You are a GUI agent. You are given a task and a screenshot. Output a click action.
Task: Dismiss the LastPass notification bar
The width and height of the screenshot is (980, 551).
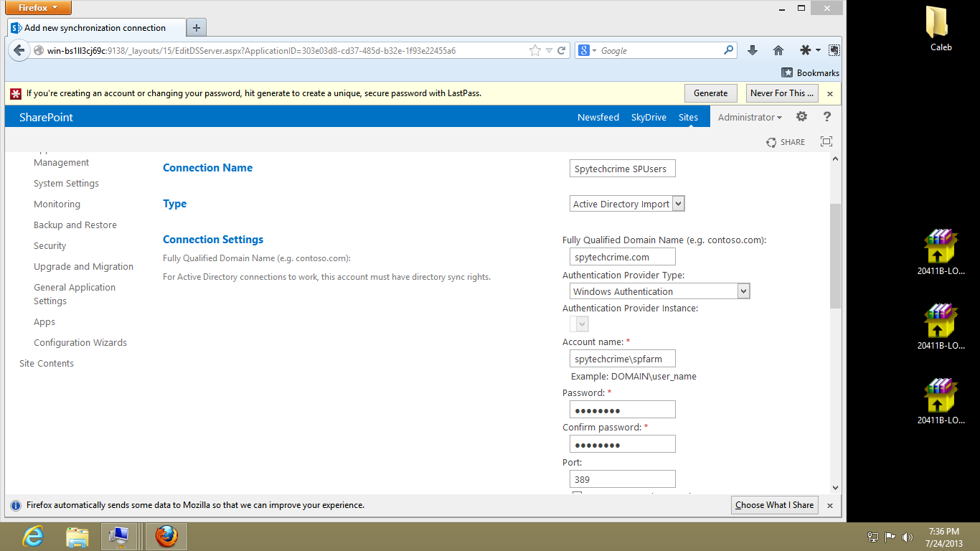coord(830,93)
